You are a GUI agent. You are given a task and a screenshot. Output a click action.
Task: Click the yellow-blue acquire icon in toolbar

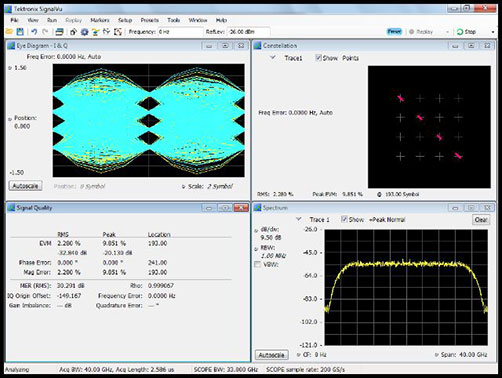(x=96, y=32)
